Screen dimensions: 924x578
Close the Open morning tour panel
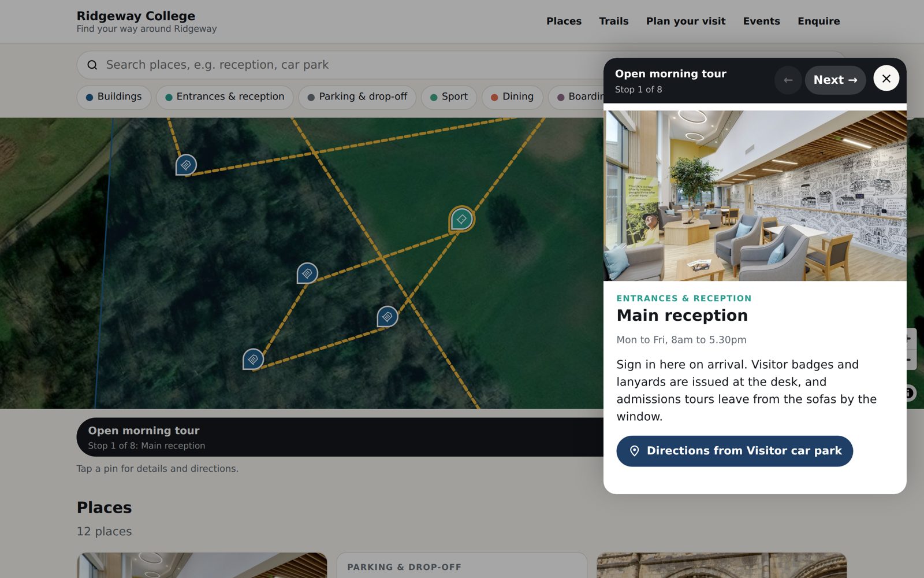click(x=886, y=79)
